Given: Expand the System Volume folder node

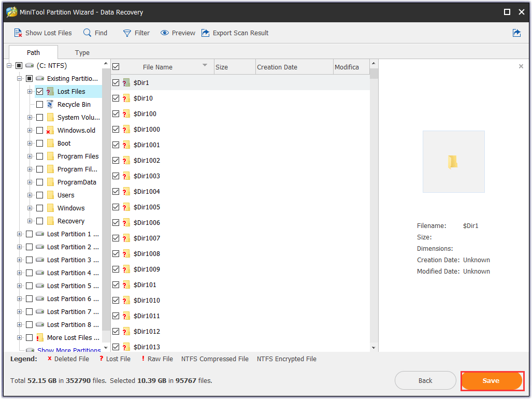Looking at the screenshot, I should pos(30,118).
